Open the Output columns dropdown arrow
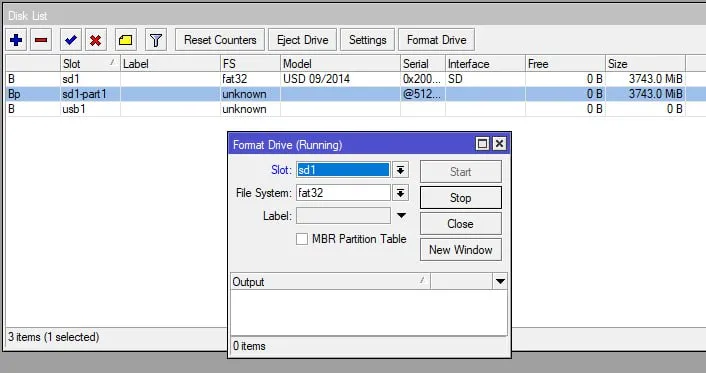The image size is (706, 373). coord(500,282)
